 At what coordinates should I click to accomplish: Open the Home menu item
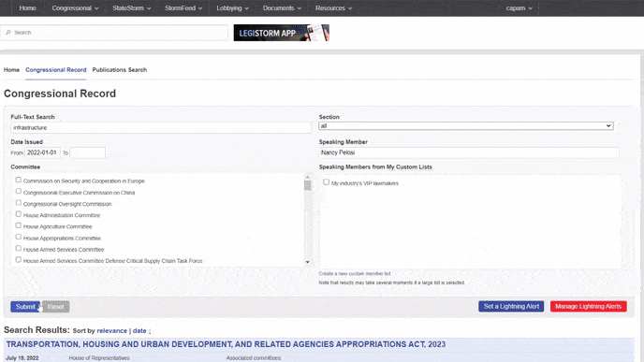(27, 7)
